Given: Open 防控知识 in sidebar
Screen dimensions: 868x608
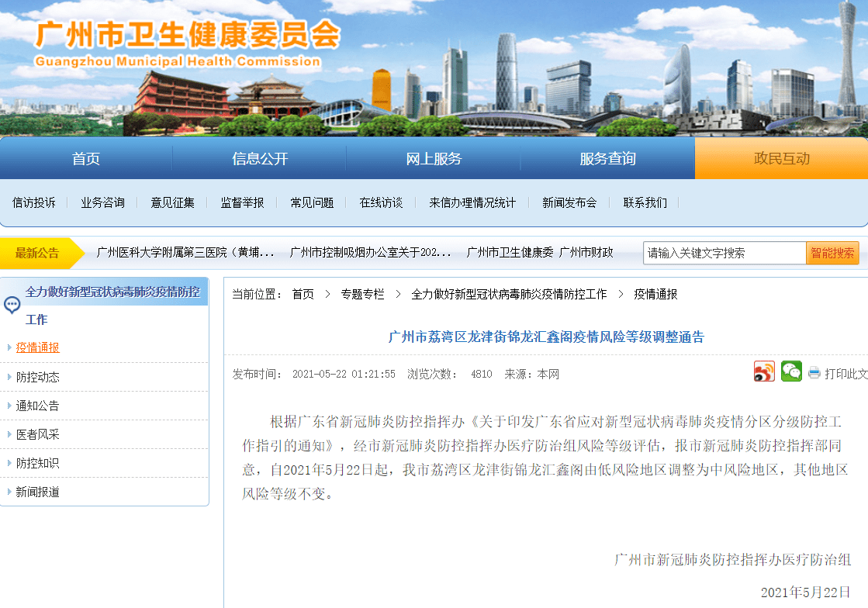Looking at the screenshot, I should [x=38, y=464].
